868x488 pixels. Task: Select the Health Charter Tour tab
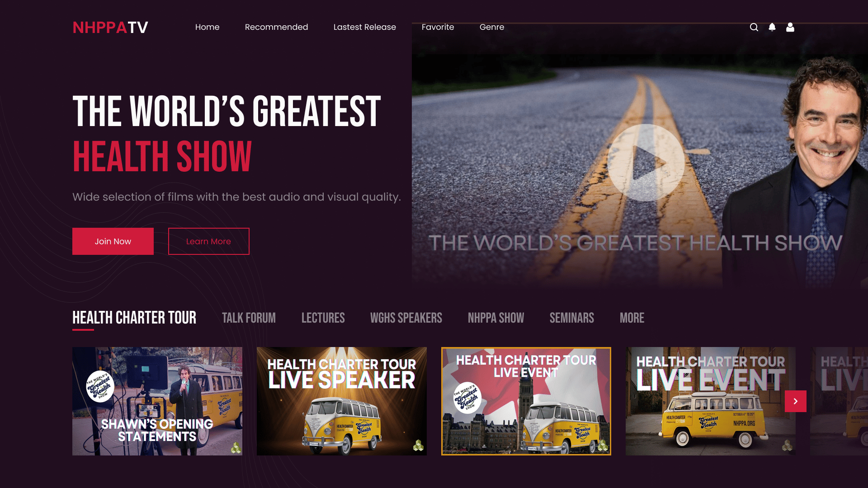[134, 318]
